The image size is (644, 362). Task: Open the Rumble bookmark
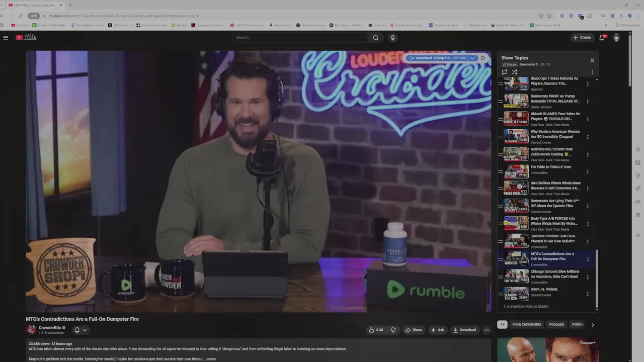(x=179, y=25)
